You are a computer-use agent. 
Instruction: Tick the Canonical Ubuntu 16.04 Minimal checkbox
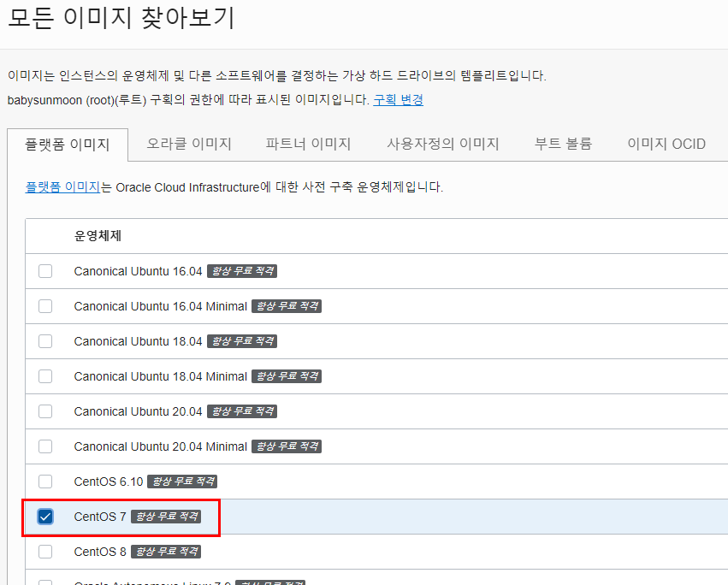[45, 306]
